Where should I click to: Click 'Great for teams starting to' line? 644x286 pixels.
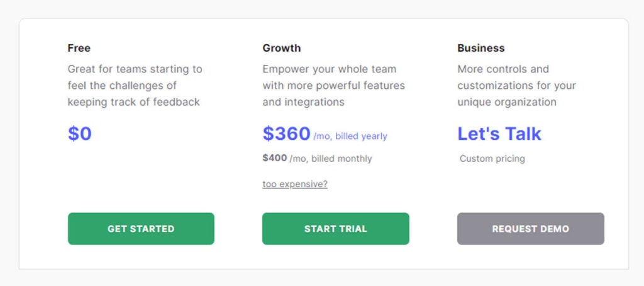click(x=135, y=69)
